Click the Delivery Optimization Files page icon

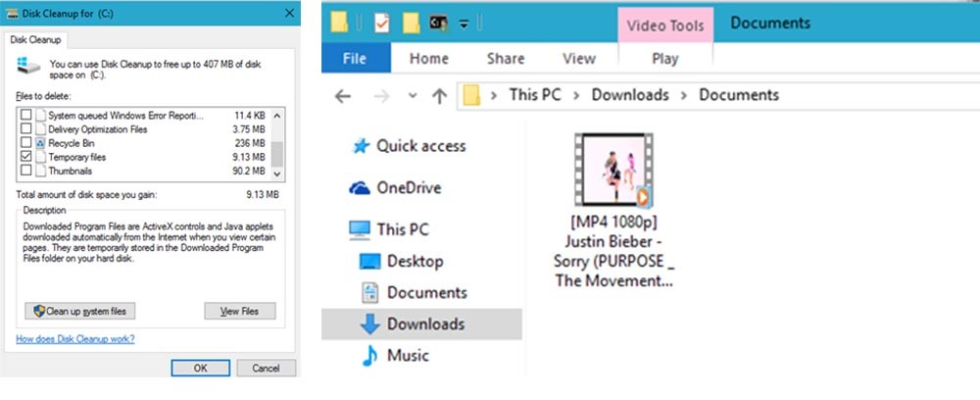pos(40,129)
